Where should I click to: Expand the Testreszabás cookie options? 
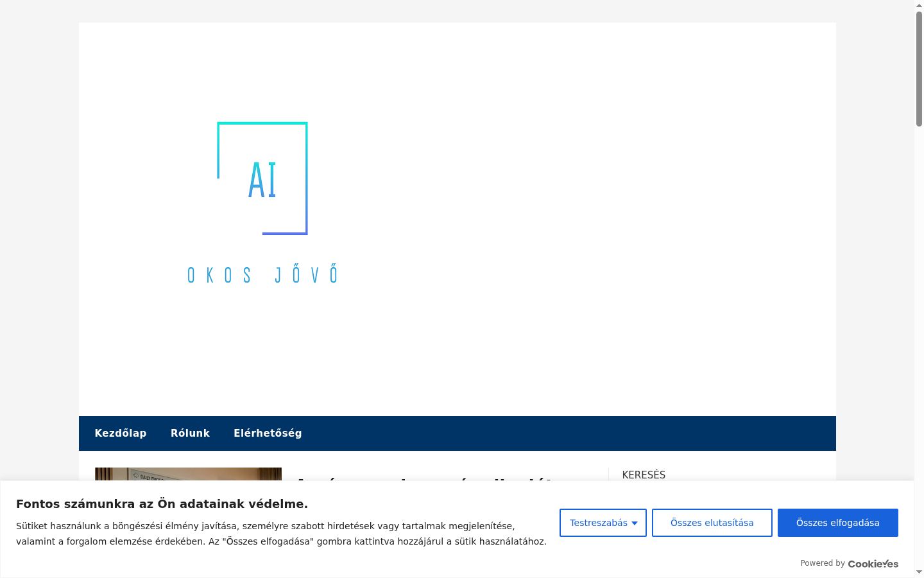[603, 523]
